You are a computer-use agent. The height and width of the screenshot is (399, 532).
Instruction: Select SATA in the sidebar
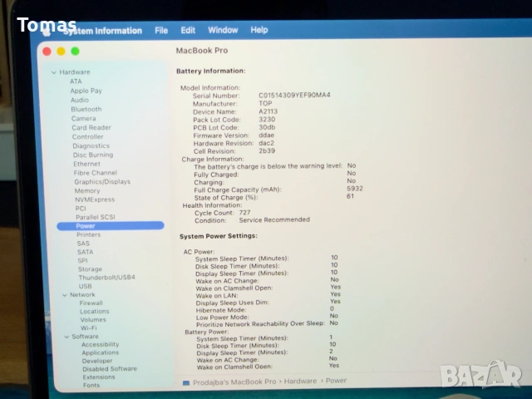coord(85,252)
